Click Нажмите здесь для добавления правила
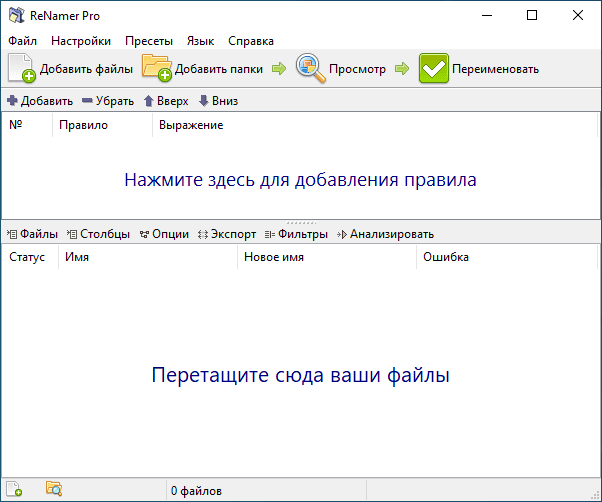Screen dimensions: 602x502 pos(301,180)
